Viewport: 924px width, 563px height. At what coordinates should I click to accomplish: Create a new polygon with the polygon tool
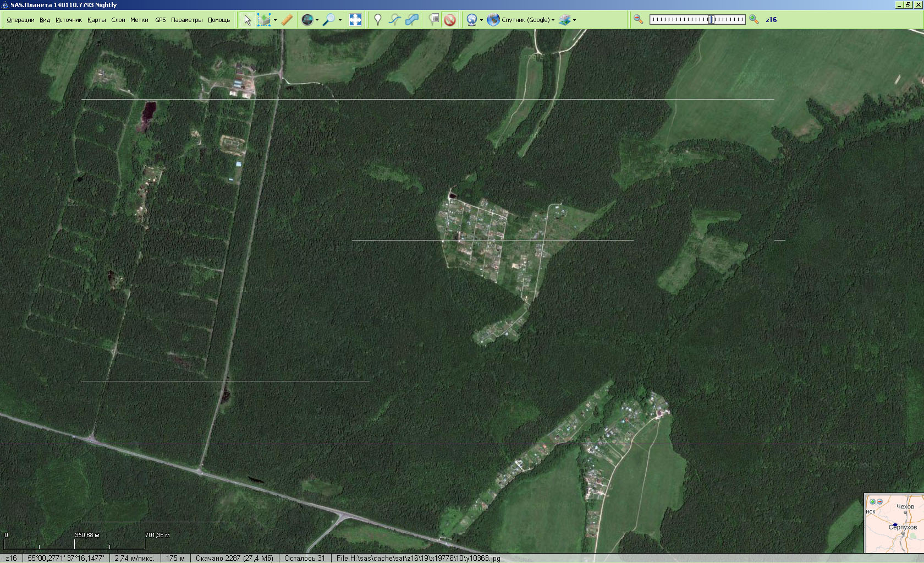[412, 20]
